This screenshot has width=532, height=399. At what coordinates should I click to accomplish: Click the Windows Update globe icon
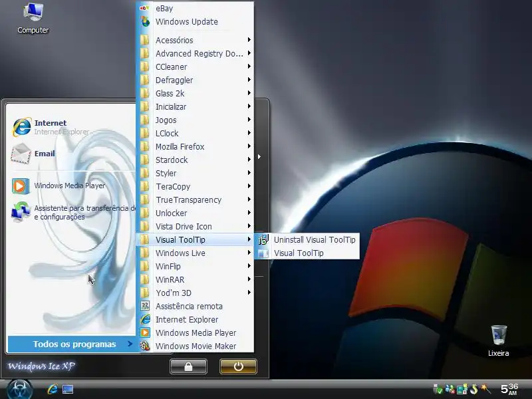pos(145,22)
